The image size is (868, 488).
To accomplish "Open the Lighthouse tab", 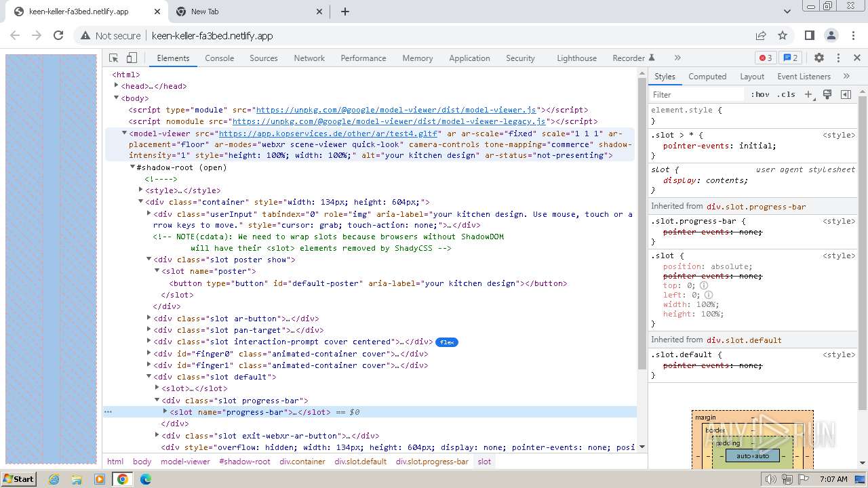I will pyautogui.click(x=577, y=58).
